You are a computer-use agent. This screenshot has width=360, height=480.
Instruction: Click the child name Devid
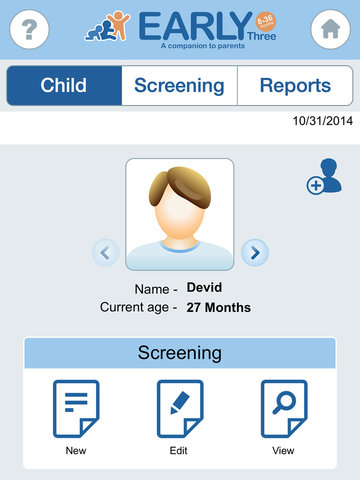pos(204,287)
